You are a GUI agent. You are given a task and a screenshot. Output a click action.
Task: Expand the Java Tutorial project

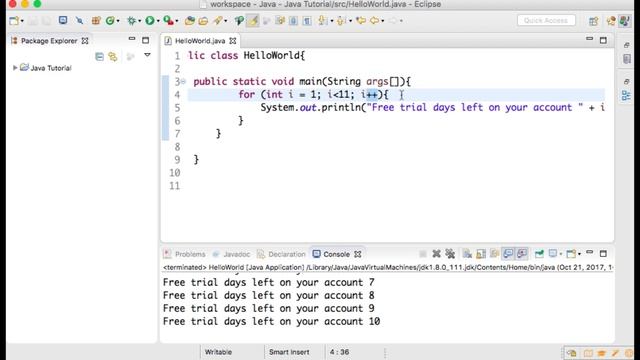(x=15, y=68)
